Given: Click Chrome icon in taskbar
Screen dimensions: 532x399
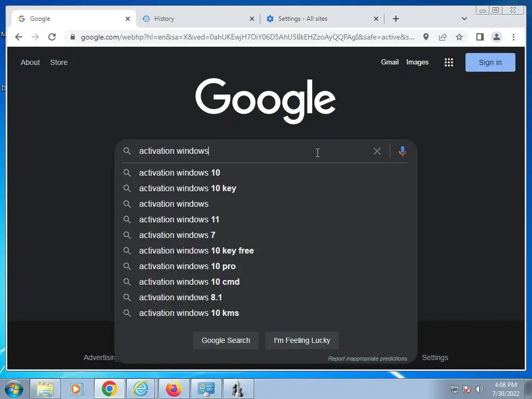Looking at the screenshot, I should tap(109, 389).
